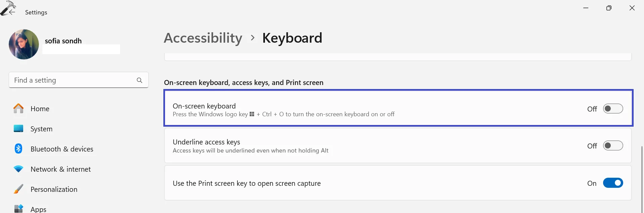Click the user profile picture
Viewport: 644px width, 213px height.
tap(24, 44)
